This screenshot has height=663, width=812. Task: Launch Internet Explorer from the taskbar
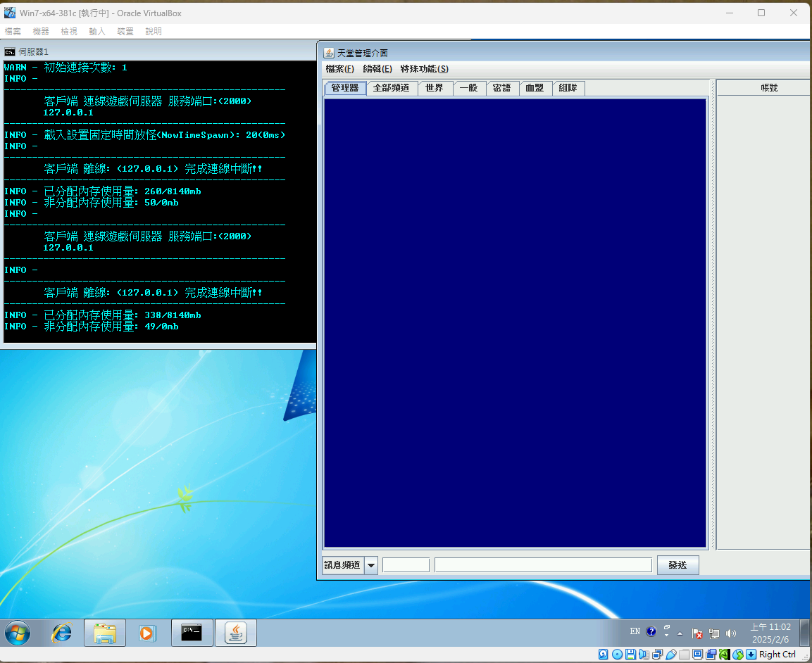62,633
